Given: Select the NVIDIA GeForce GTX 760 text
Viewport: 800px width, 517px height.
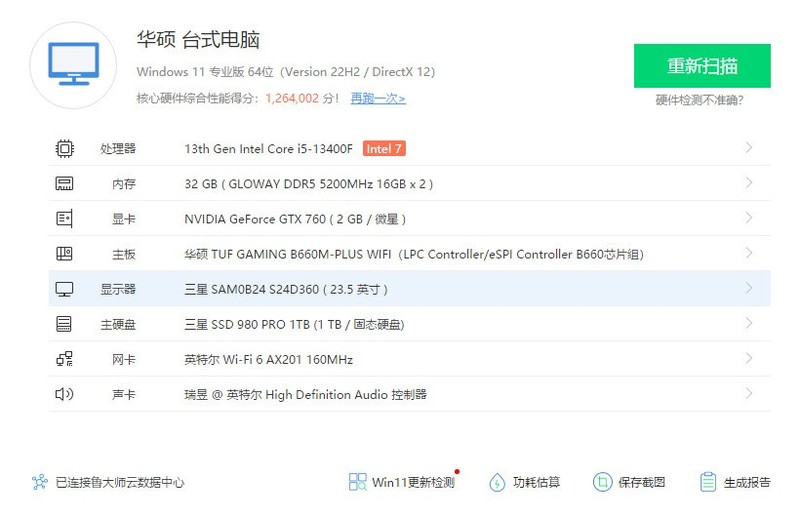Looking at the screenshot, I should coord(295,219).
